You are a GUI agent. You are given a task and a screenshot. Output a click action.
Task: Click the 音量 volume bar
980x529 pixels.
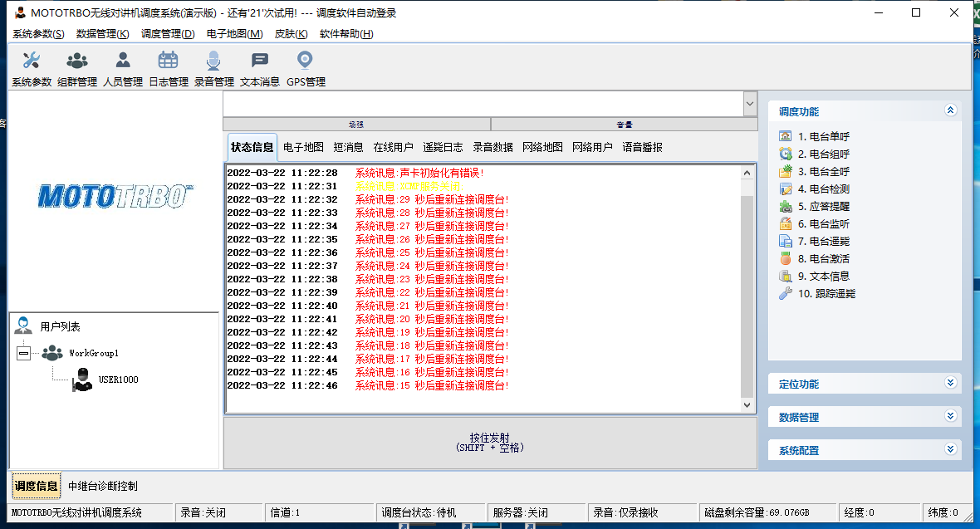point(625,125)
